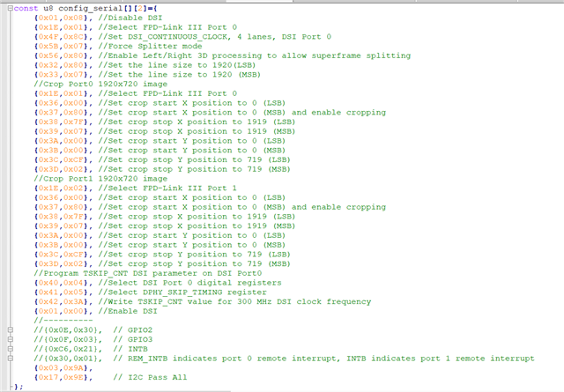Viewport: 564px width, 392px height.
Task: Toggle fold marker beside the GPIO2 line
Action: (x=11, y=329)
